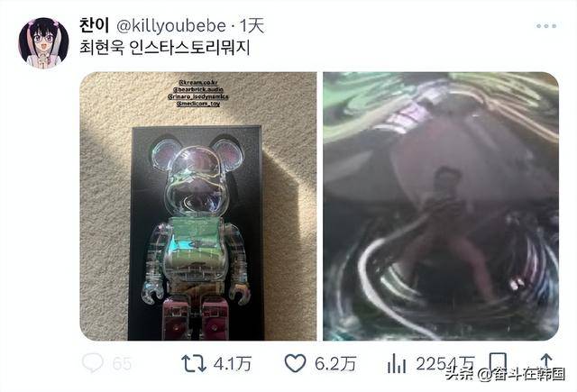Viewport: 577px width, 392px height.
Task: Visit @killyoubebe handle link
Action: (x=171, y=26)
